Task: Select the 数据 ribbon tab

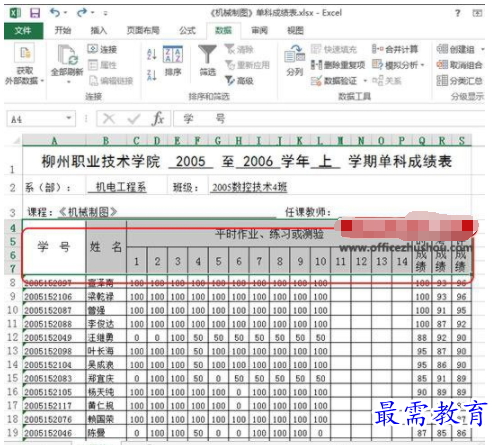Action: (x=223, y=31)
